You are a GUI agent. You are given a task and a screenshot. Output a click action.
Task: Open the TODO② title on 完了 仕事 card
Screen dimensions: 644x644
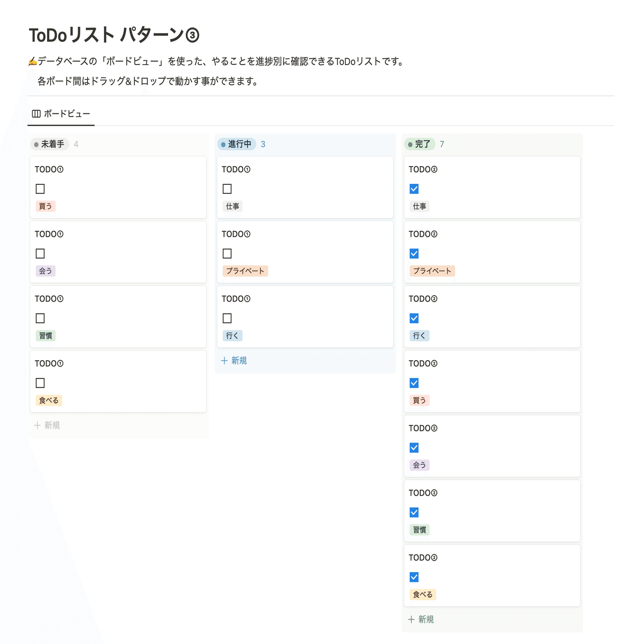point(423,169)
